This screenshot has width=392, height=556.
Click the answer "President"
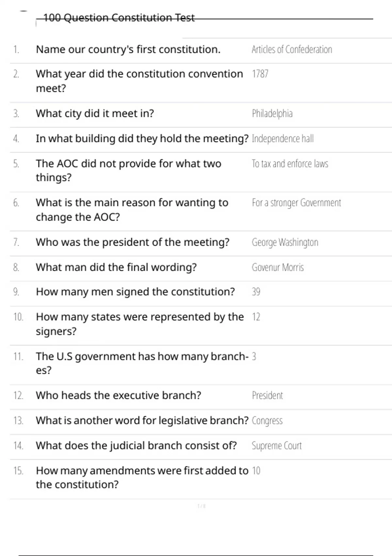[x=267, y=395]
